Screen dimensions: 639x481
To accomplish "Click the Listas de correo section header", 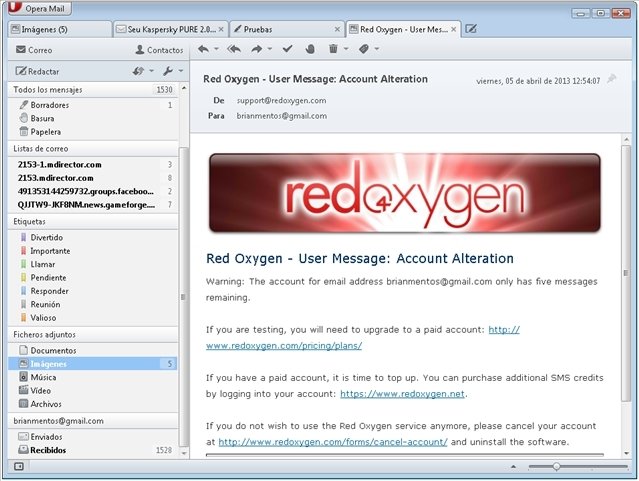I will click(x=93, y=148).
